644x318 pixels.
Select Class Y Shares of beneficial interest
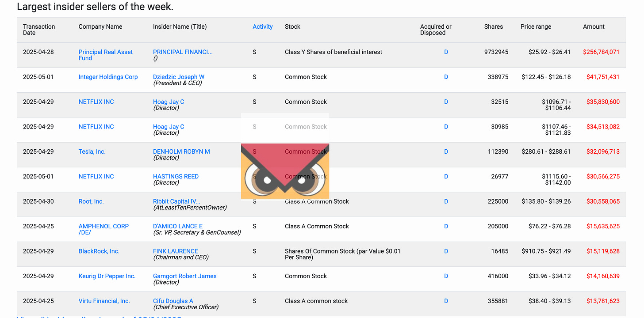click(x=333, y=52)
